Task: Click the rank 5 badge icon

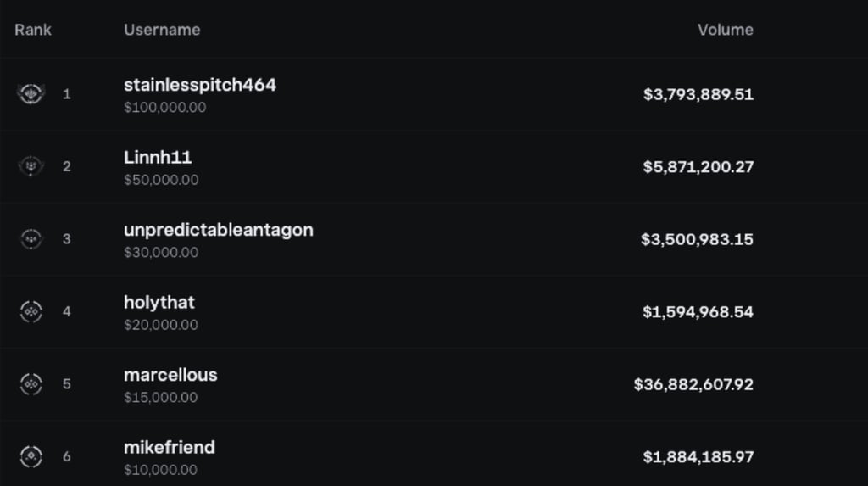Action: (x=31, y=384)
